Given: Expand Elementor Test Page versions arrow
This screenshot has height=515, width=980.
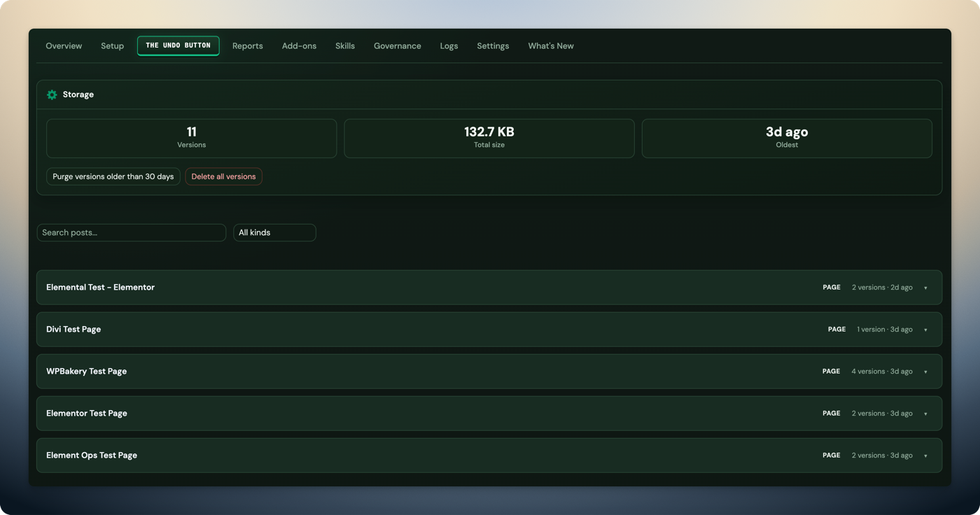Looking at the screenshot, I should (x=925, y=414).
